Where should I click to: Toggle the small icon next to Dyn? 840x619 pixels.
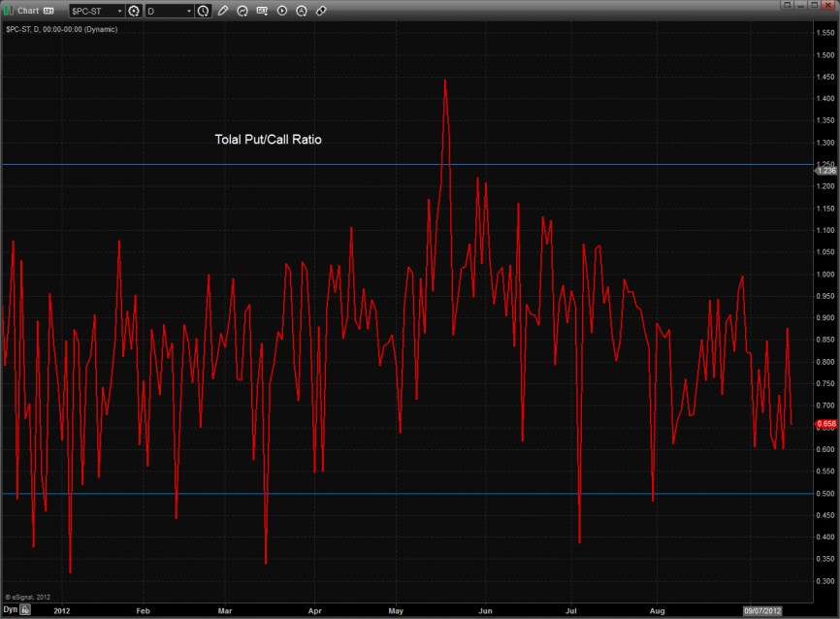click(26, 610)
